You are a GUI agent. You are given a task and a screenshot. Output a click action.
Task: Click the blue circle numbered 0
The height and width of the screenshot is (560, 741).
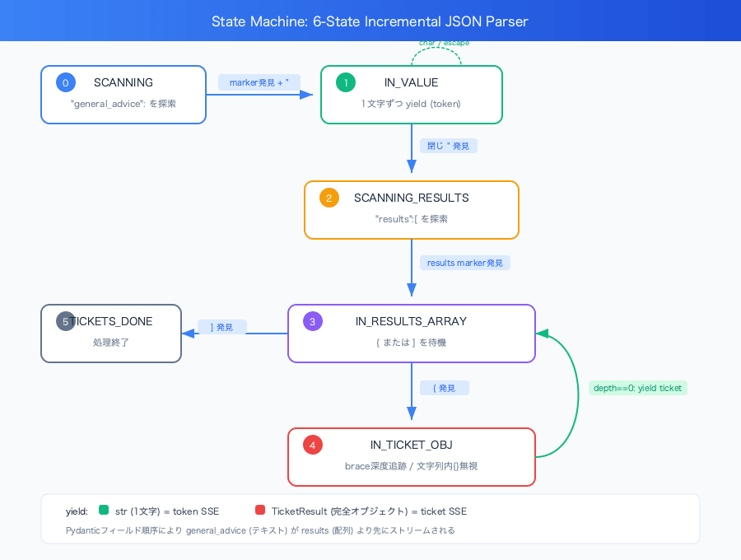66,82
